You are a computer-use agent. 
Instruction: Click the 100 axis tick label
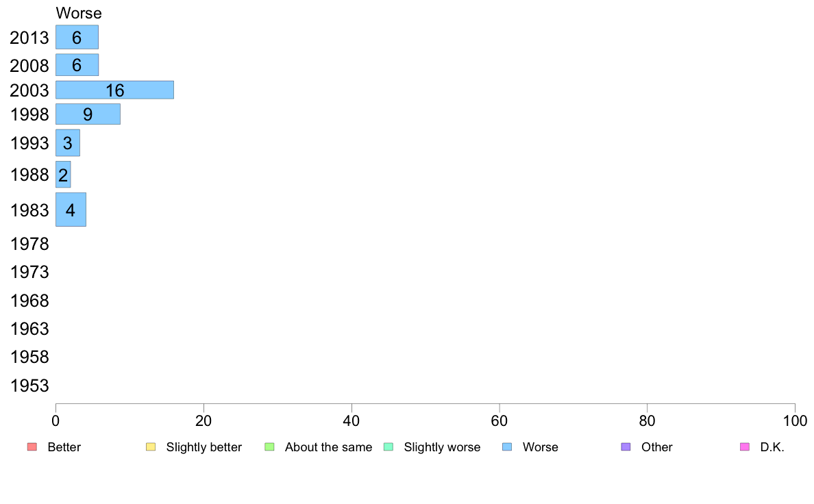coord(795,421)
